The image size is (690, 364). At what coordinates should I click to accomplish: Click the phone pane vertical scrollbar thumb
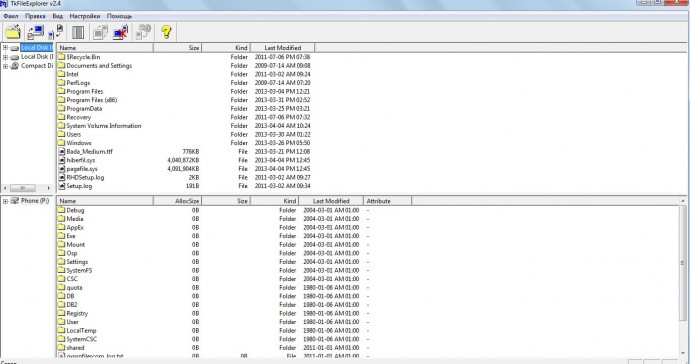683,262
